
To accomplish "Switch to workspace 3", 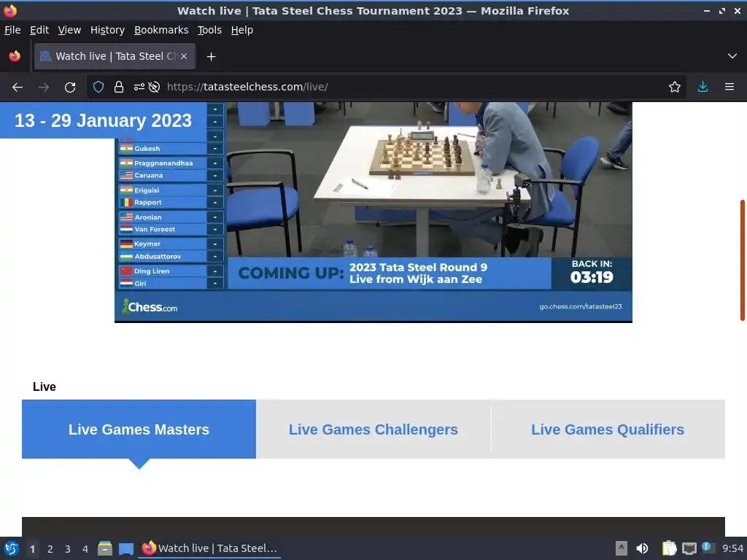I will pos(68,549).
